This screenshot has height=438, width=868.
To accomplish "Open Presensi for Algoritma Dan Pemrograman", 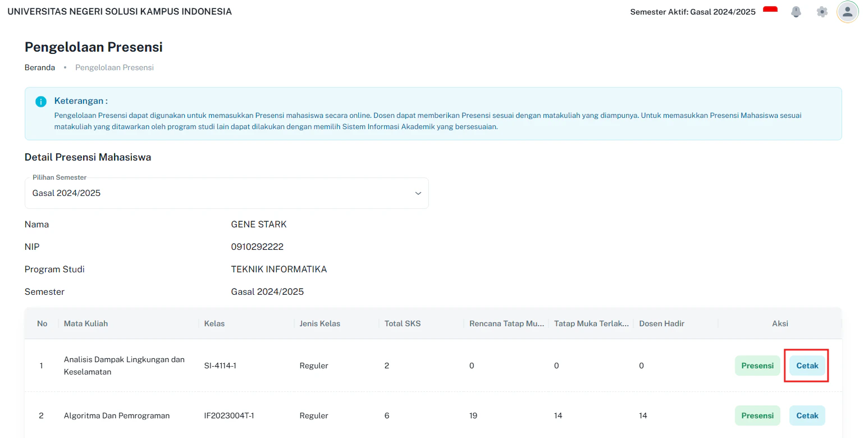I will (x=757, y=416).
